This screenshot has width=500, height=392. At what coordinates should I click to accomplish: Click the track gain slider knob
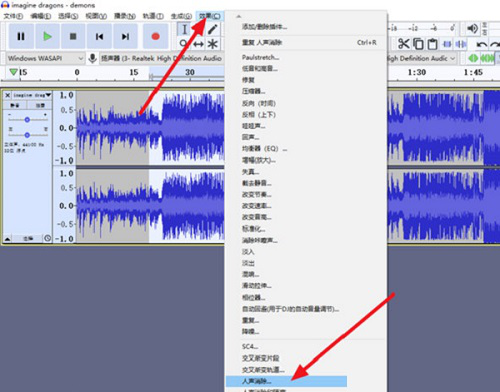coord(27,120)
